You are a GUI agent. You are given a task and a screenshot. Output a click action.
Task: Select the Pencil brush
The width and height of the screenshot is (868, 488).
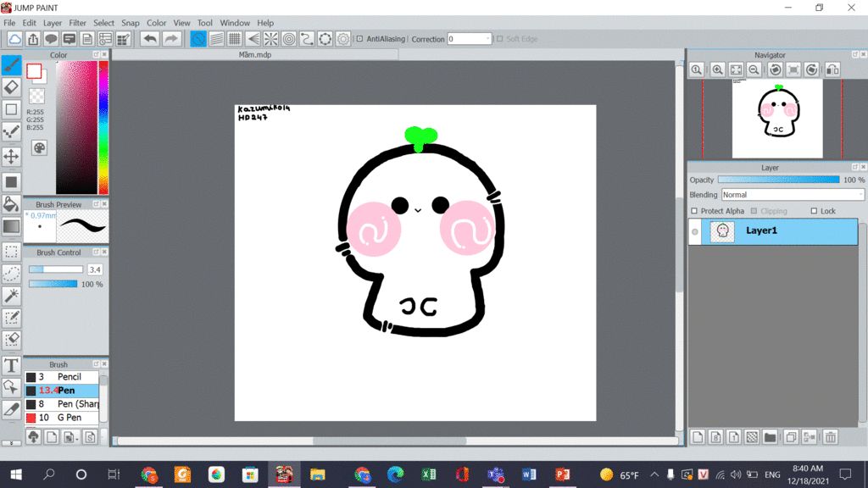click(62, 377)
